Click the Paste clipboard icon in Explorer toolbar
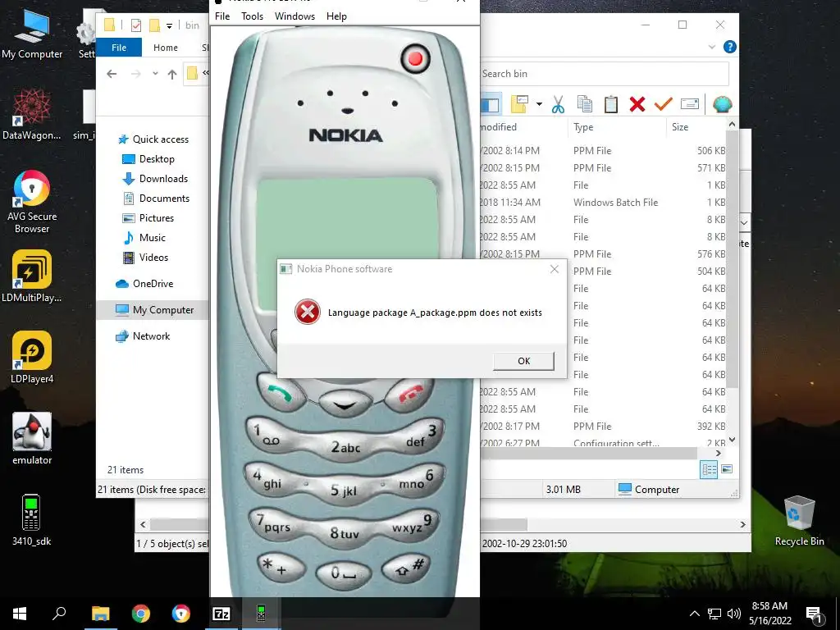Image resolution: width=840 pixels, height=630 pixels. tap(610, 104)
